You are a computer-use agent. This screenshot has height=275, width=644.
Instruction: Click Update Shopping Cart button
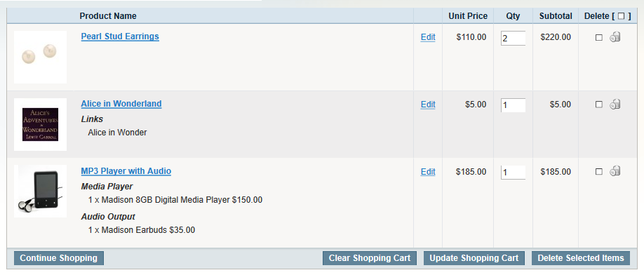(474, 258)
